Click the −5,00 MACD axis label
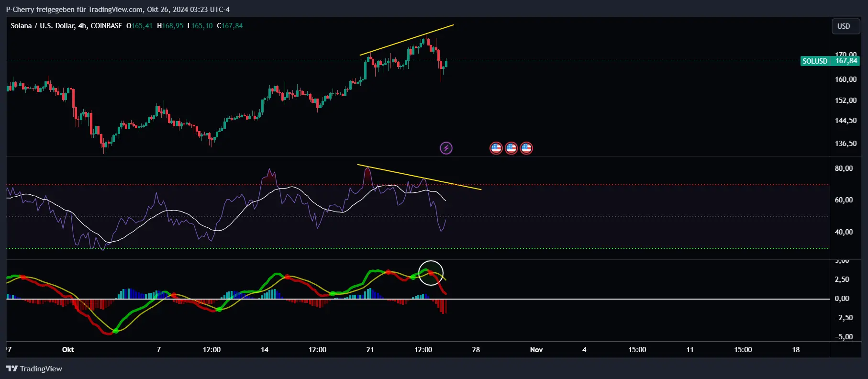Image resolution: width=868 pixels, height=379 pixels. [x=844, y=337]
